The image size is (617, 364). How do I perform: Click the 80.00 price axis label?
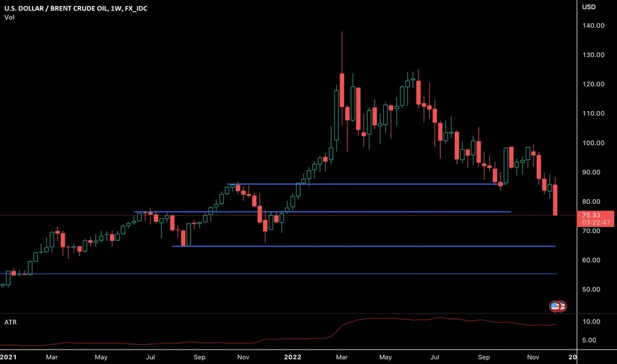591,201
